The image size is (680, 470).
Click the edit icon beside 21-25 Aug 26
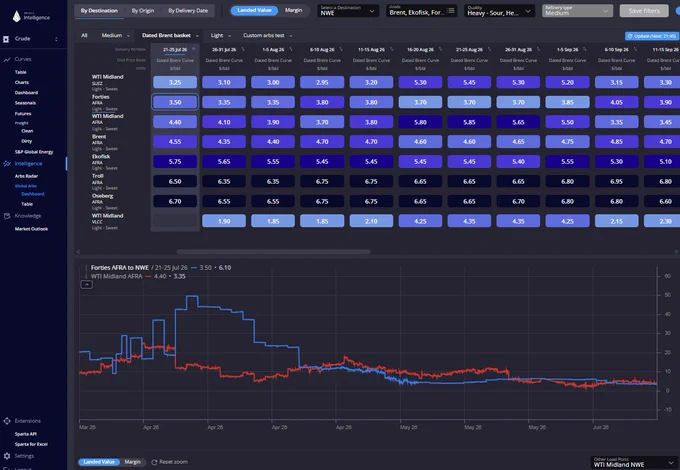pos(489,49)
